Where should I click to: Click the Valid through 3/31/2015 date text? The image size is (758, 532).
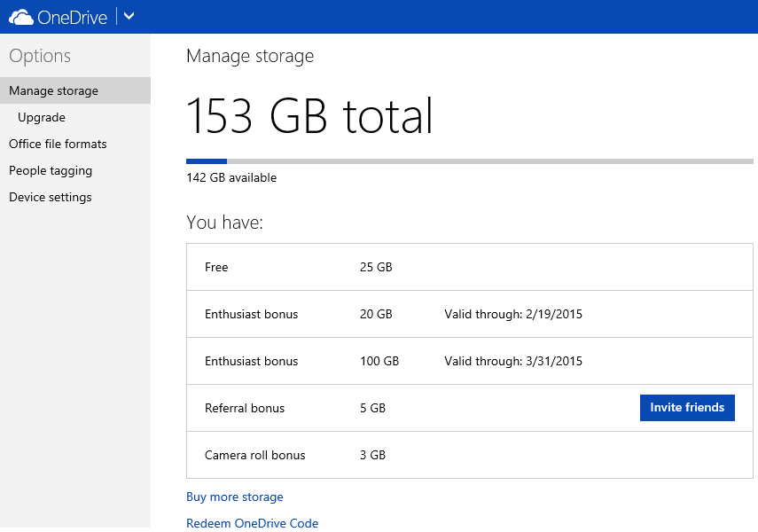(513, 361)
